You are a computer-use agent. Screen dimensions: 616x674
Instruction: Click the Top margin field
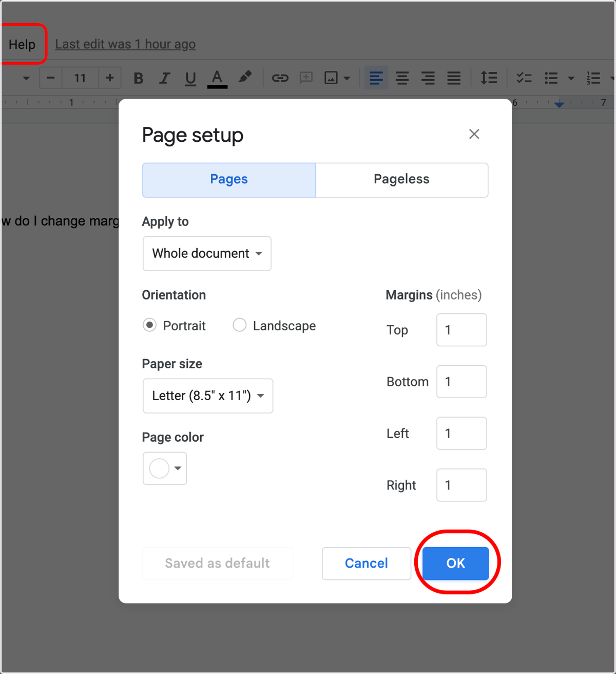(461, 330)
